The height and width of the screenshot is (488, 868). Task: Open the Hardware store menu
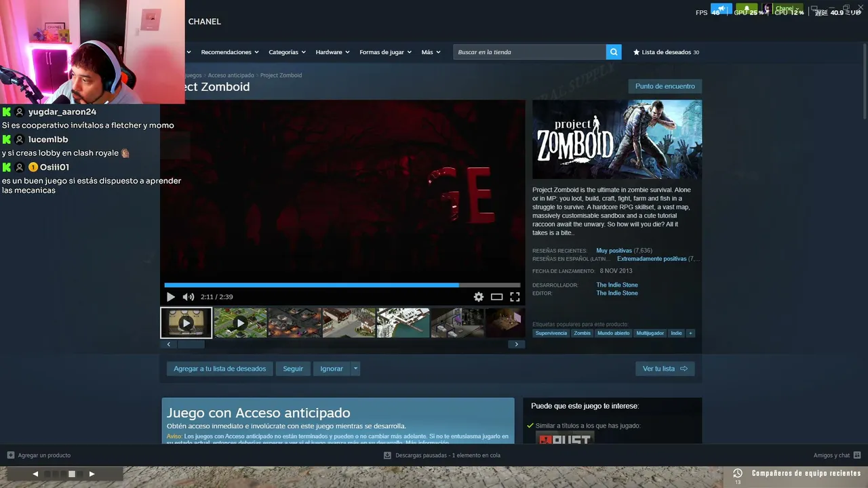[332, 52]
